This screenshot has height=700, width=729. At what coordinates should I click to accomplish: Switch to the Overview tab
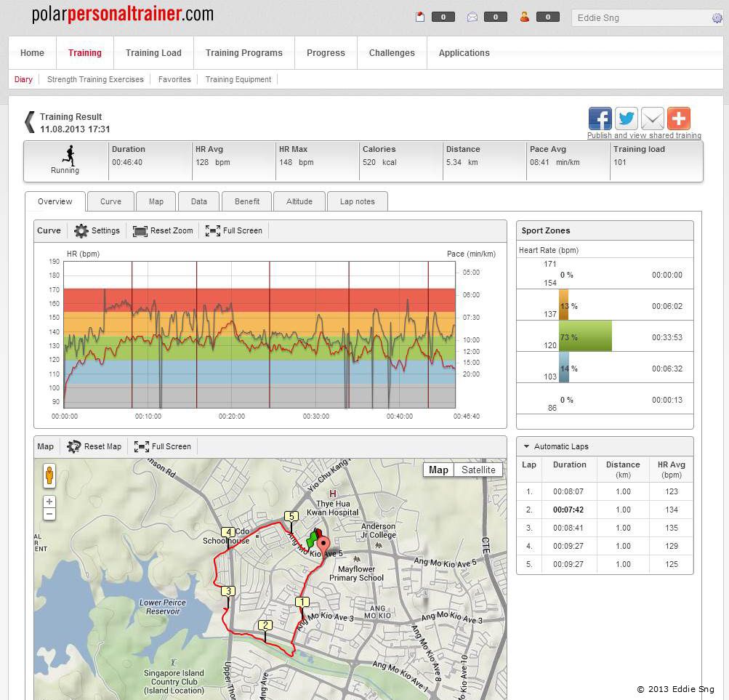coord(55,201)
